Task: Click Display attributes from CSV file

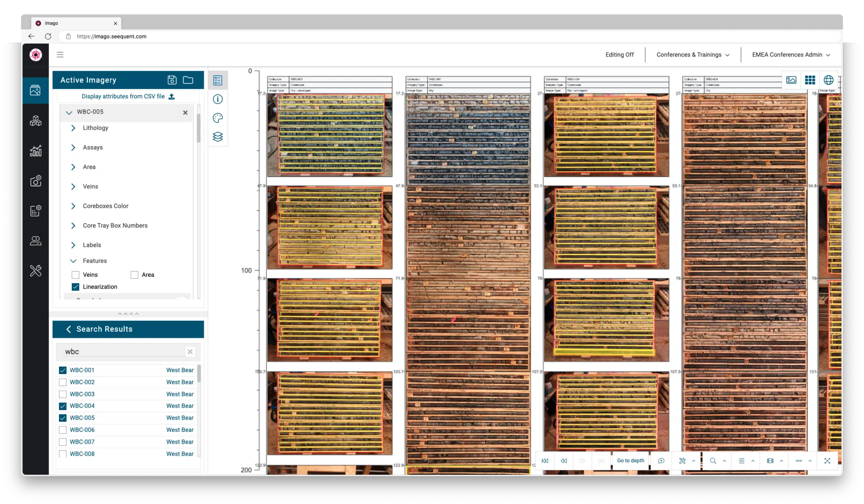Action: [x=128, y=96]
